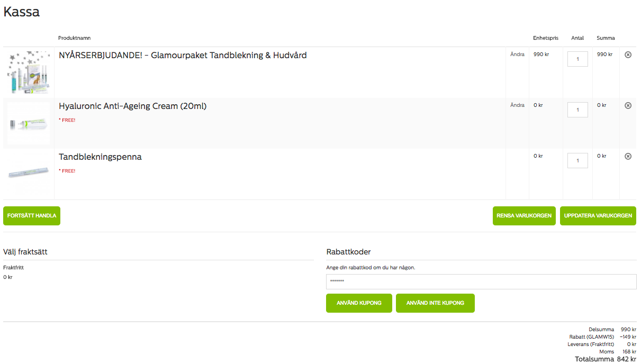Click the rabattkod input field
The width and height of the screenshot is (641, 364).
(481, 281)
